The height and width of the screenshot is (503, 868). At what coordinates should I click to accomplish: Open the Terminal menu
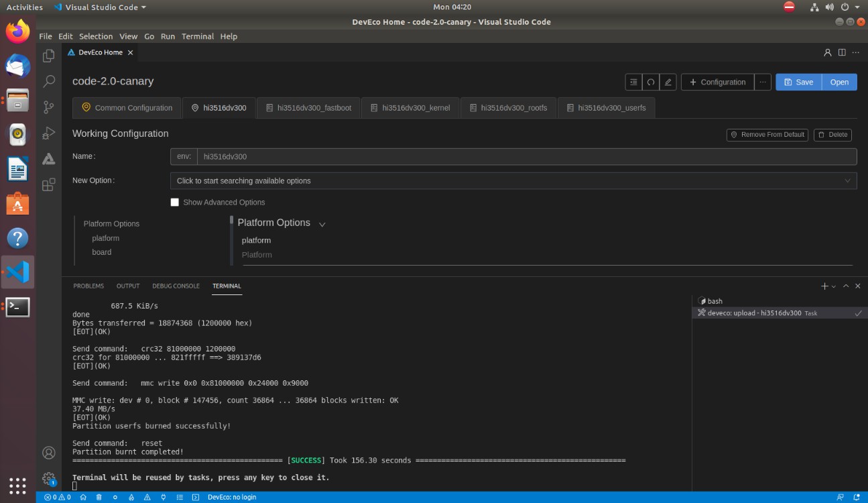click(198, 36)
